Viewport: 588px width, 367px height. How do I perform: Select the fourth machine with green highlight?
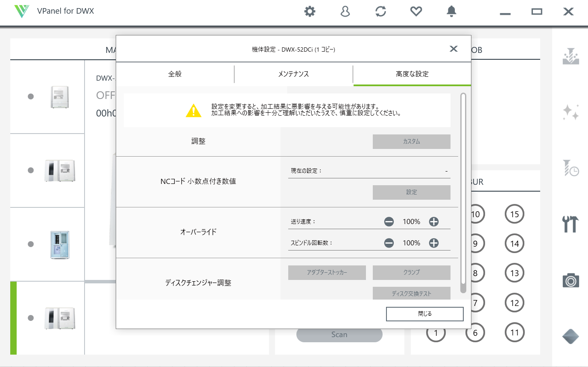pos(59,318)
